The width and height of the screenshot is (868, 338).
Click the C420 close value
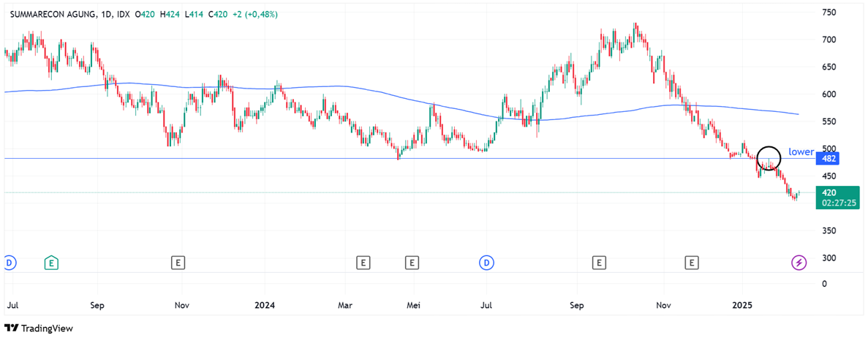[218, 15]
